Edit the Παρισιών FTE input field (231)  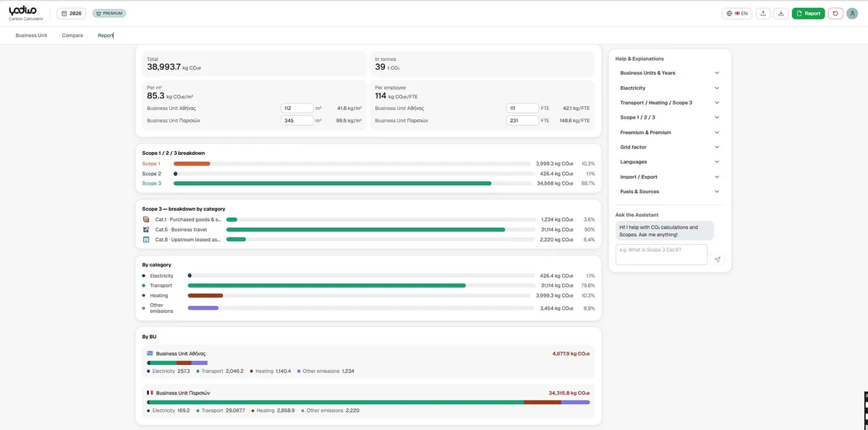tap(522, 121)
